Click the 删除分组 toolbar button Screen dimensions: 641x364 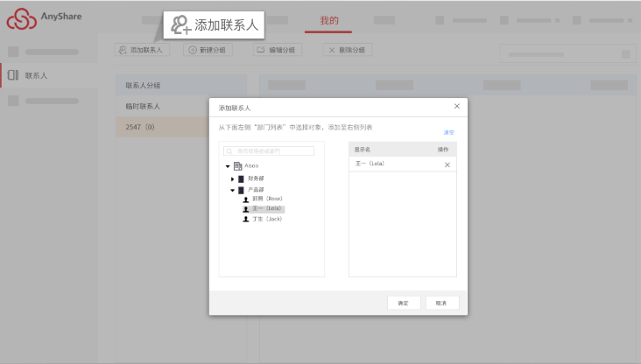pos(347,51)
